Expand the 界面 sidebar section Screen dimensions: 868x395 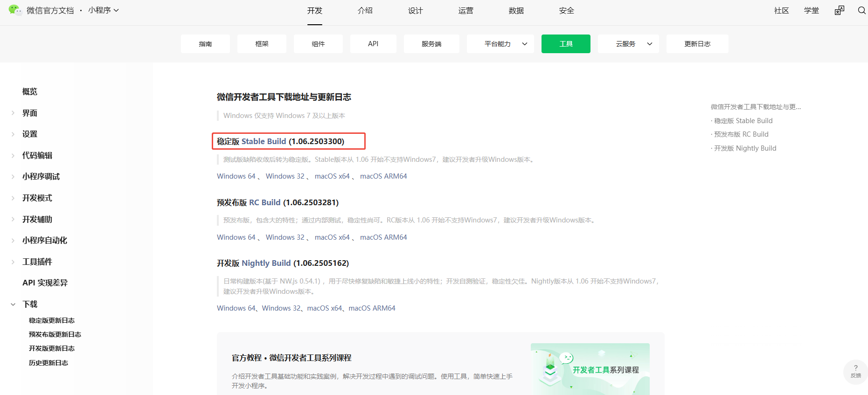13,113
